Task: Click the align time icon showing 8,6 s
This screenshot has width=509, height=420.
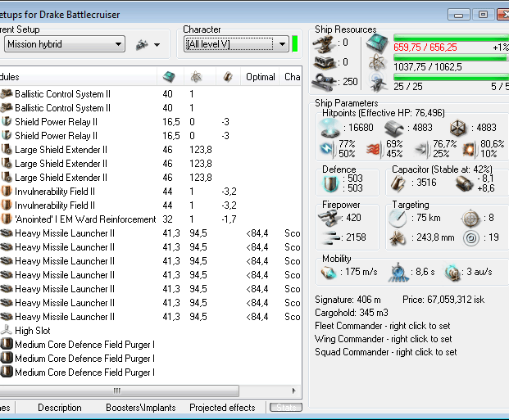Action: tap(398, 273)
